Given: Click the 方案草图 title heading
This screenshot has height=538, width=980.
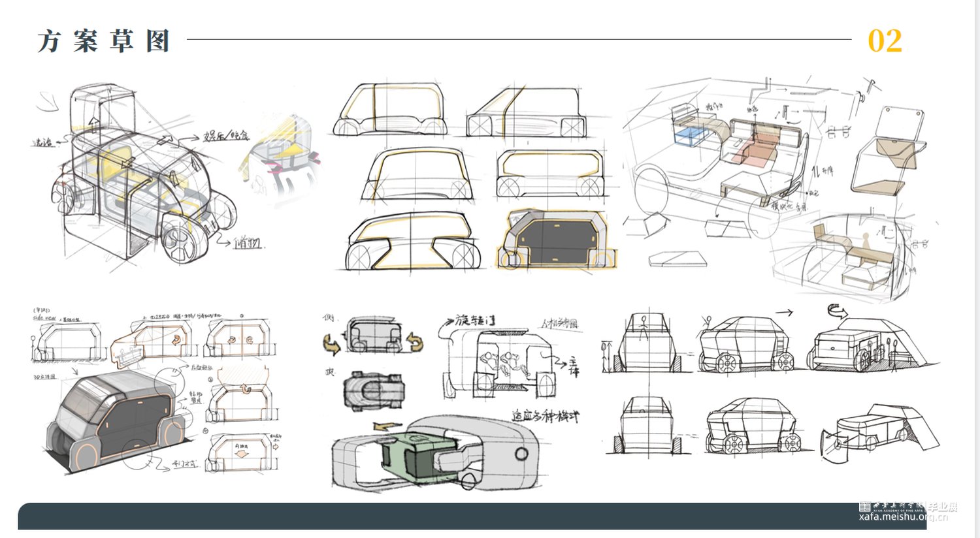Looking at the screenshot, I should click(104, 41).
